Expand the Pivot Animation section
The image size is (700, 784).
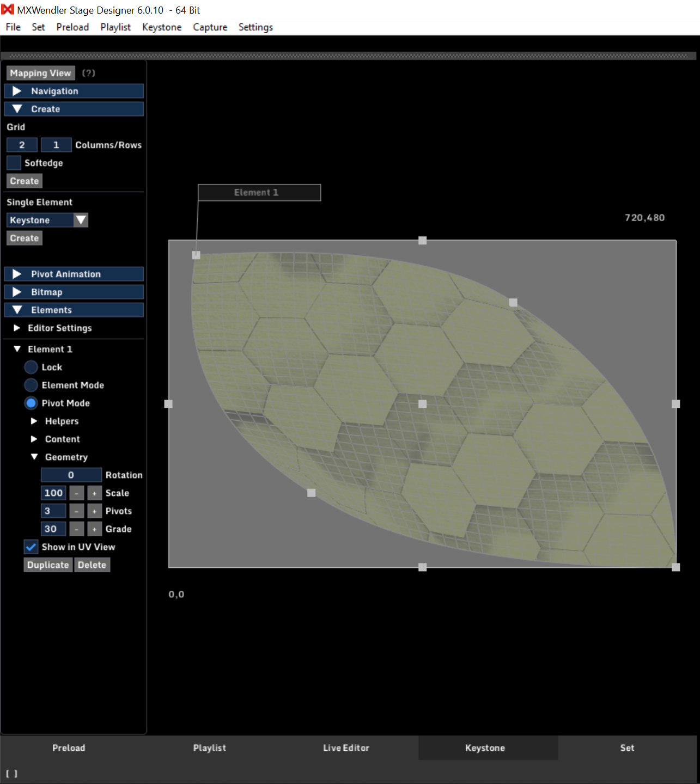(x=74, y=274)
